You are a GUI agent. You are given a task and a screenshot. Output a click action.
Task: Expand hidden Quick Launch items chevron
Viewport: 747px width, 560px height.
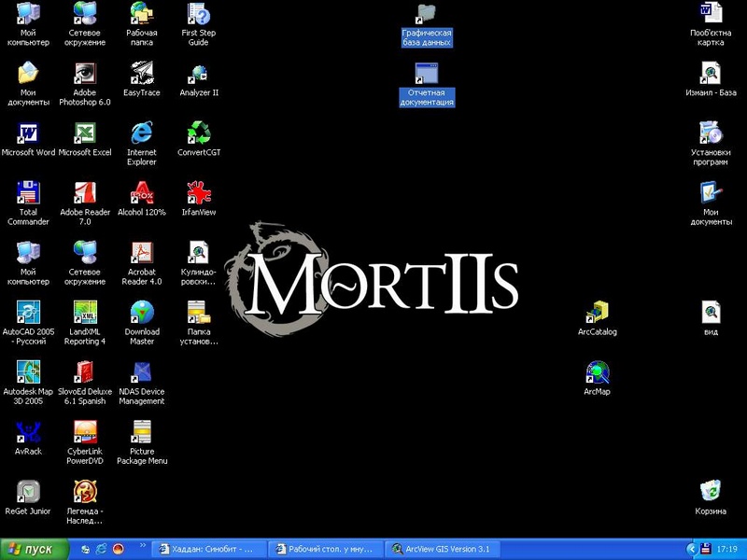pos(142,545)
